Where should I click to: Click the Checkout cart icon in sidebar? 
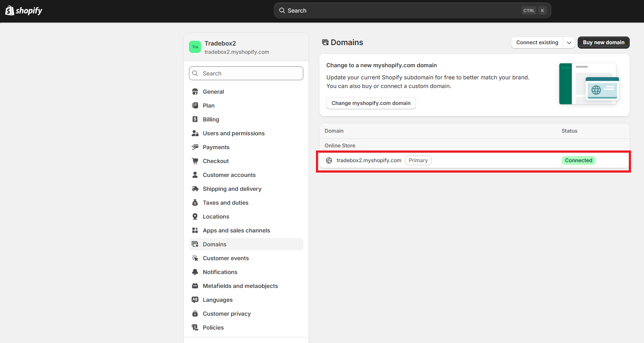[x=195, y=161]
